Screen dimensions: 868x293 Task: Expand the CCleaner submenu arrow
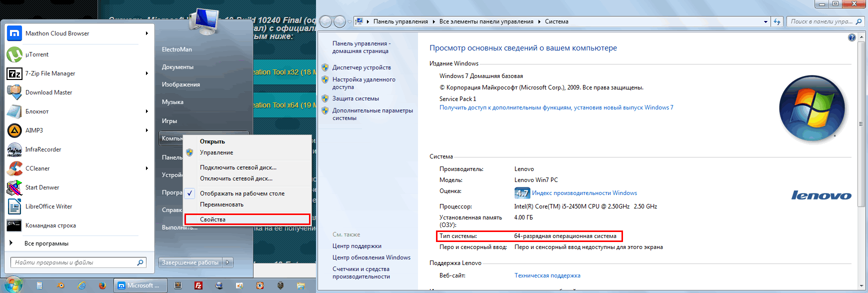click(146, 168)
